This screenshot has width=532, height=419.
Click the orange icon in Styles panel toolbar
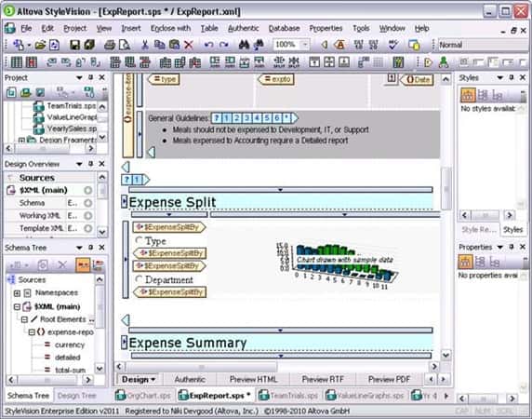pyautogui.click(x=467, y=95)
